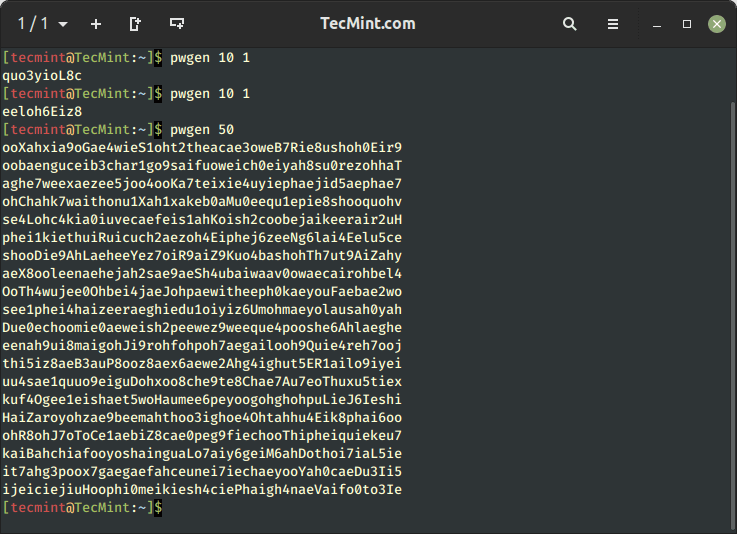Click line starting with aeX8ooleenaehejah
Image resolution: width=737 pixels, height=534 pixels.
click(202, 274)
